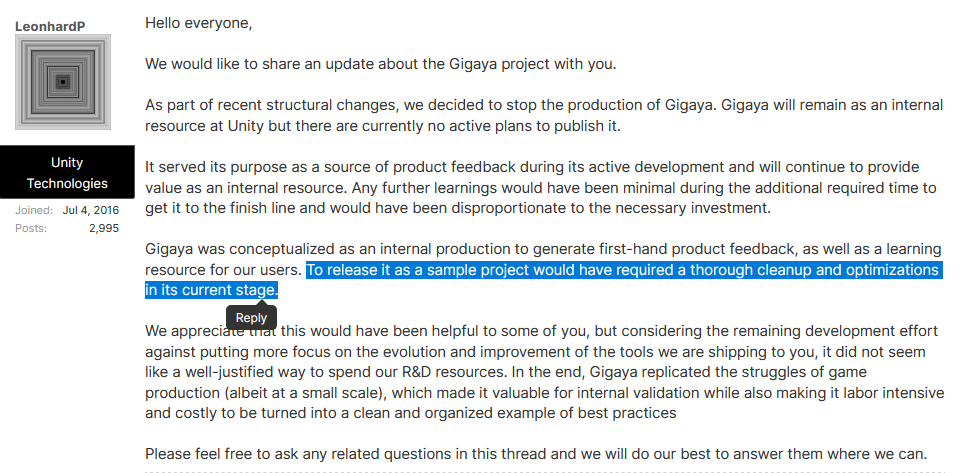Screen dimensions: 968x473
Task: Click the 2,995 posts count
Action: click(x=103, y=228)
